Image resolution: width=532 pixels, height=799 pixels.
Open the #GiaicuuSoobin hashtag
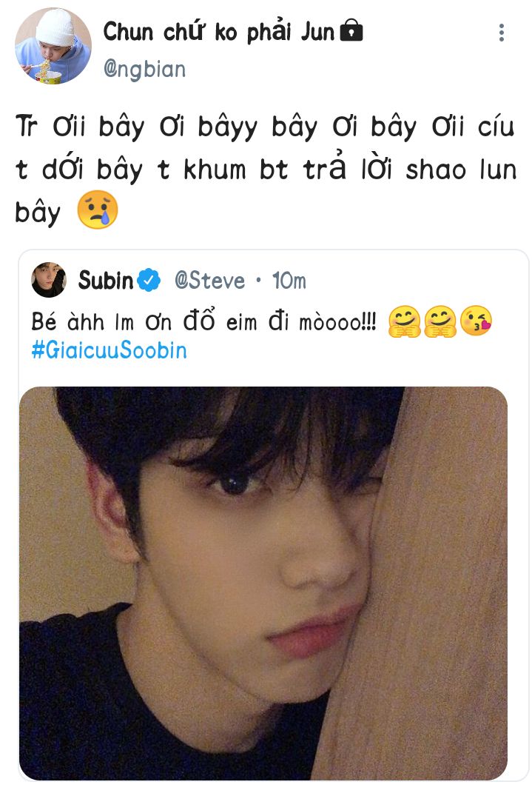tap(109, 350)
